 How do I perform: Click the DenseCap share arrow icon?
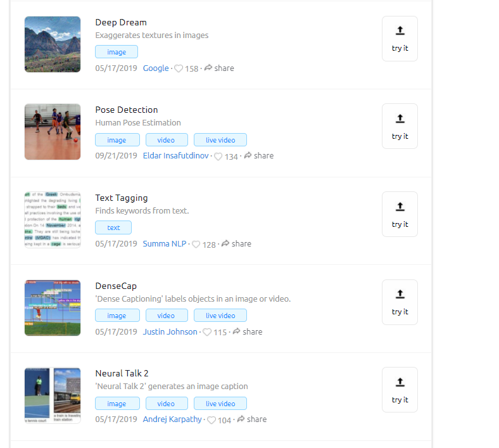(236, 331)
